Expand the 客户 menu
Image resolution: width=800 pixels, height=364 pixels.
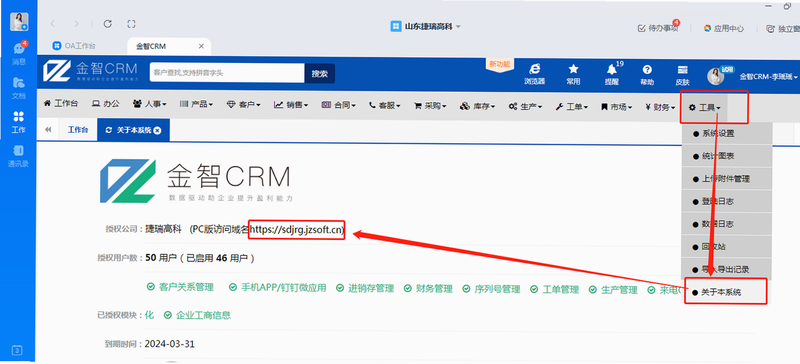click(x=243, y=104)
